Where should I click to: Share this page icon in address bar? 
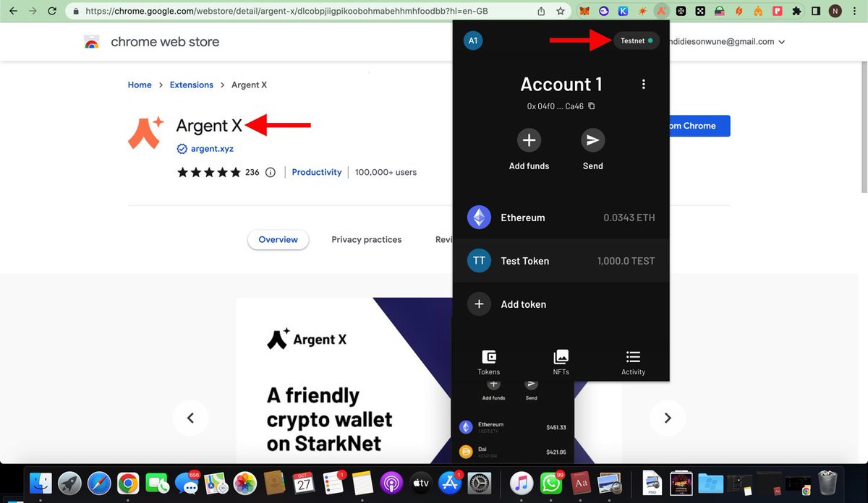(541, 12)
